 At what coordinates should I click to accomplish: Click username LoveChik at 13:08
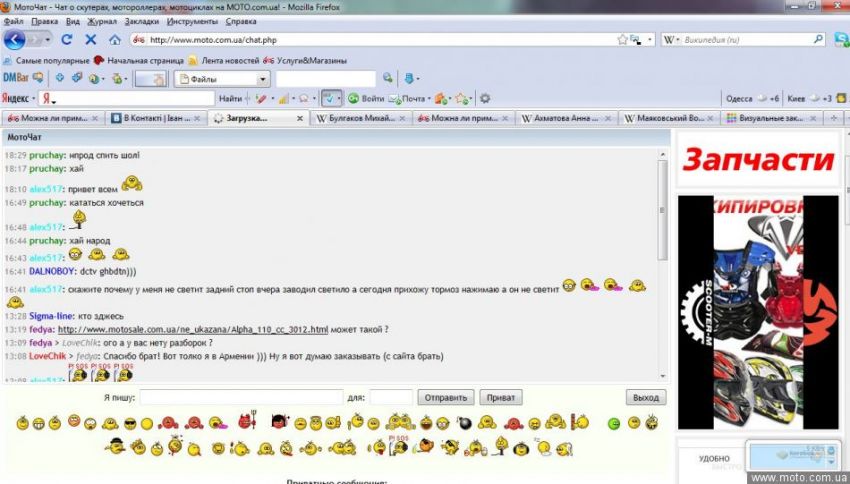(48, 356)
